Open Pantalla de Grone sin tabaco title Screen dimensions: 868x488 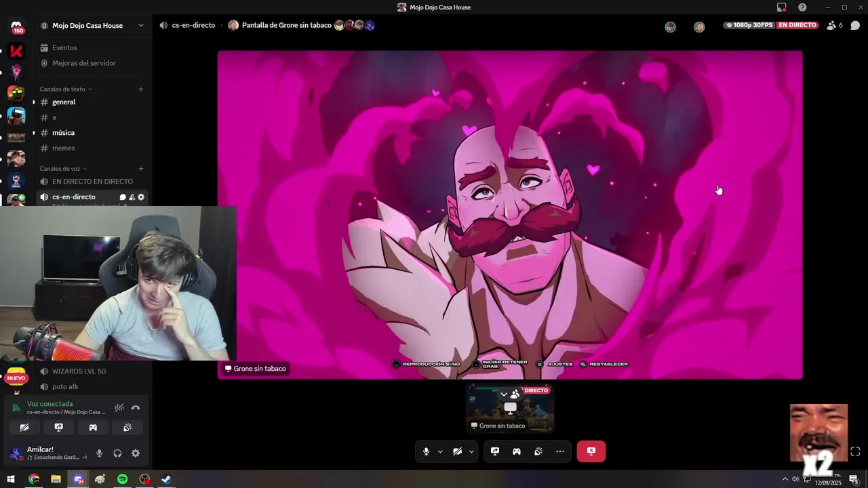(x=287, y=25)
